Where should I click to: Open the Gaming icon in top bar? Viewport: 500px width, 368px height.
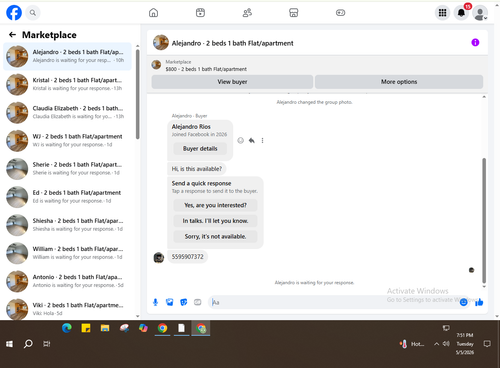[x=340, y=13]
